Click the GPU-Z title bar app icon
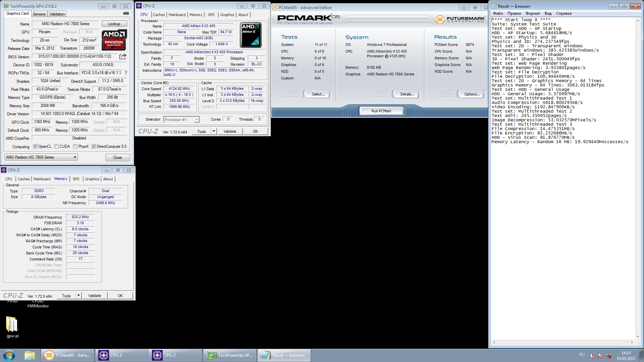This screenshot has width=644, height=362. point(6,6)
